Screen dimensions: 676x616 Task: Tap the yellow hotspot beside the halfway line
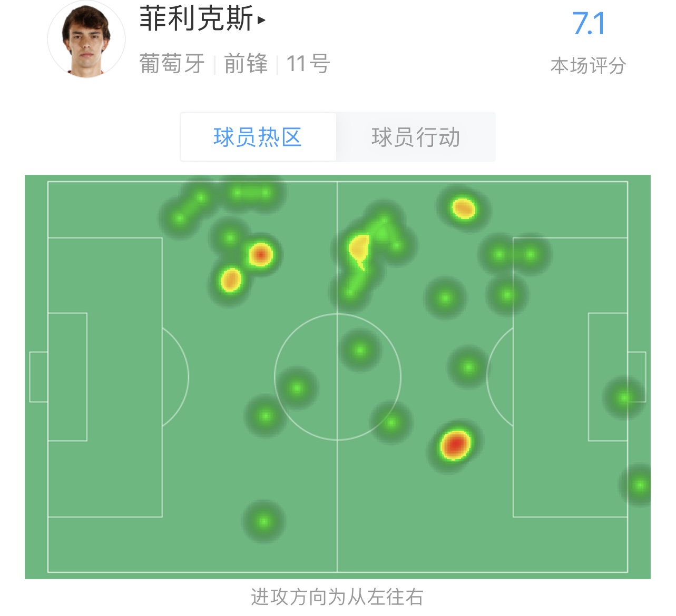tap(359, 251)
